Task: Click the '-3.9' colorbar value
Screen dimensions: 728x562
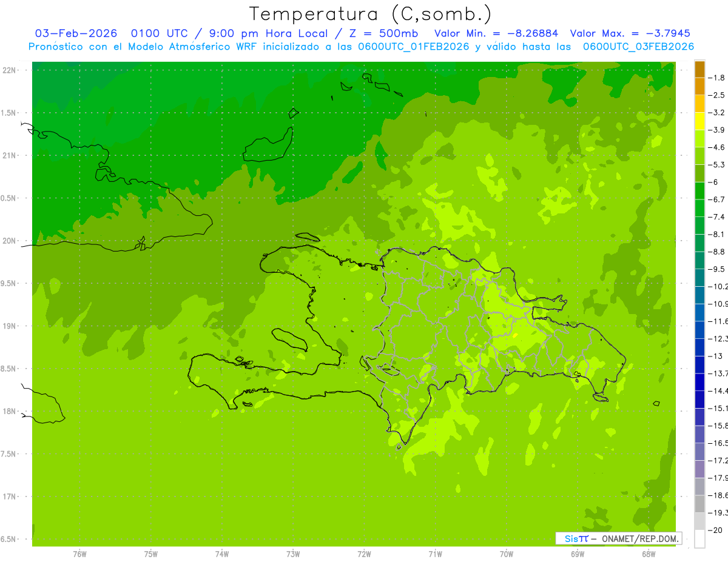Action: point(716,130)
